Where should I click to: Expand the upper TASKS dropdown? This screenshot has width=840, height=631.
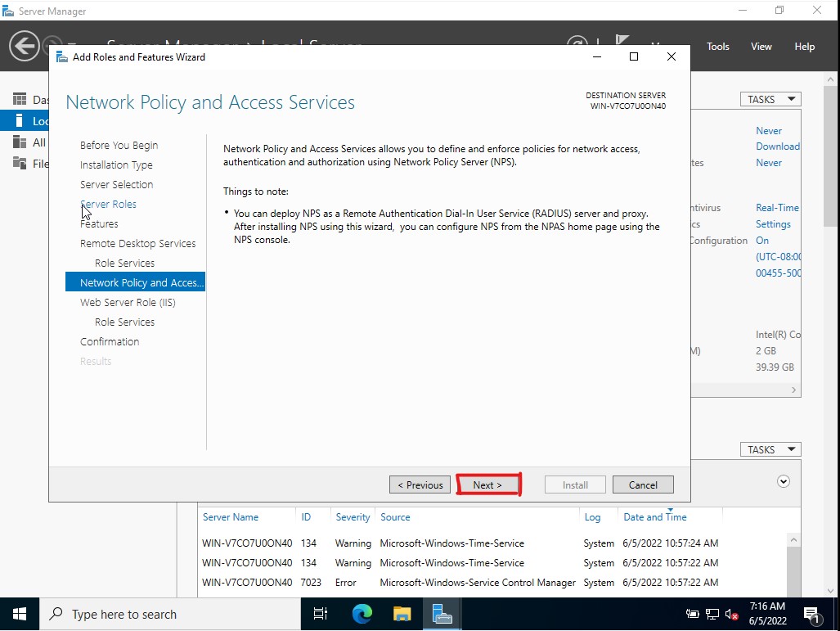[x=770, y=99]
